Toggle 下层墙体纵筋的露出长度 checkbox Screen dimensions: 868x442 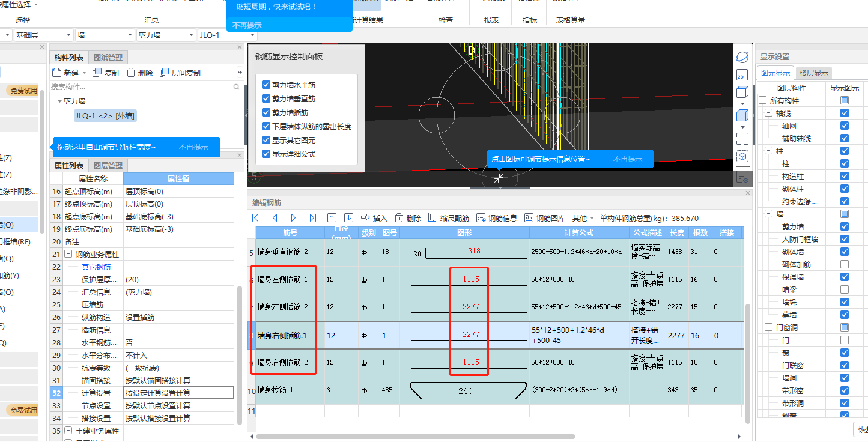click(x=266, y=126)
